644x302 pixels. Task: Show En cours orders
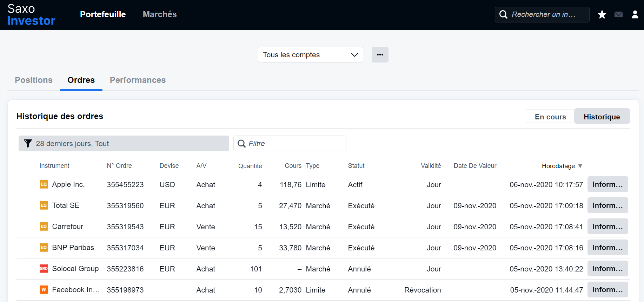pyautogui.click(x=550, y=117)
